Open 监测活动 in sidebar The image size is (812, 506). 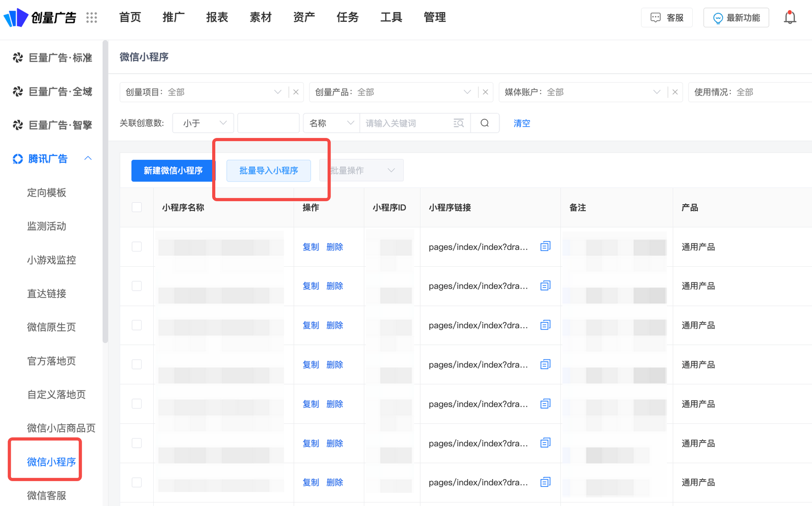click(47, 226)
